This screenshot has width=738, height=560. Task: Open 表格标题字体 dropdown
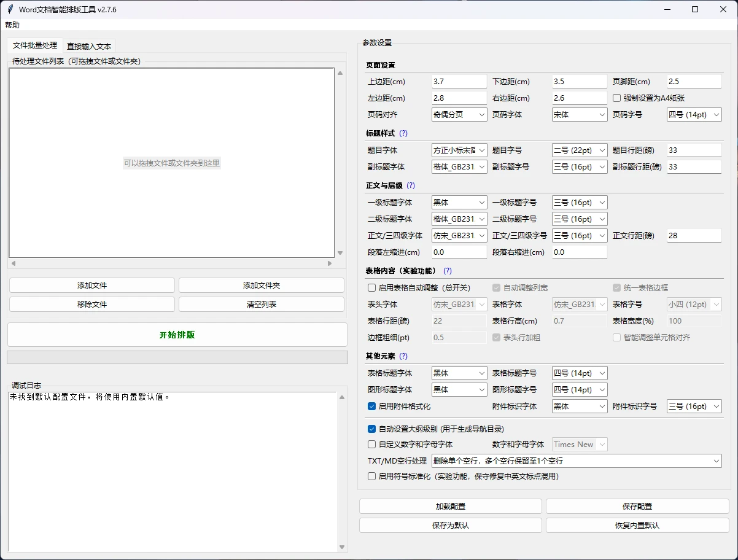click(x=459, y=373)
